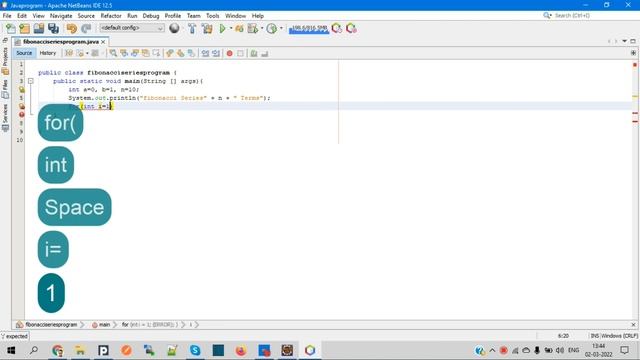Click the New File toolbar icon
Image resolution: width=640 pixels, height=360 pixels.
tap(10, 28)
